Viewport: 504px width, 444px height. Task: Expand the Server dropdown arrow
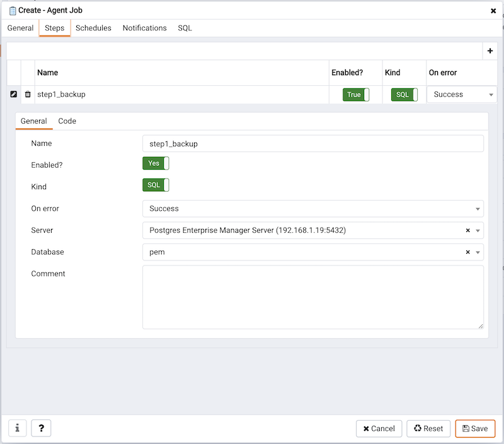pyautogui.click(x=478, y=231)
